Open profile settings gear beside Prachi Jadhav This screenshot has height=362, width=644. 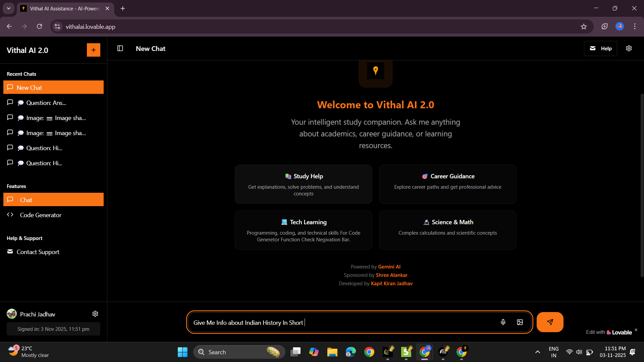pos(95,314)
